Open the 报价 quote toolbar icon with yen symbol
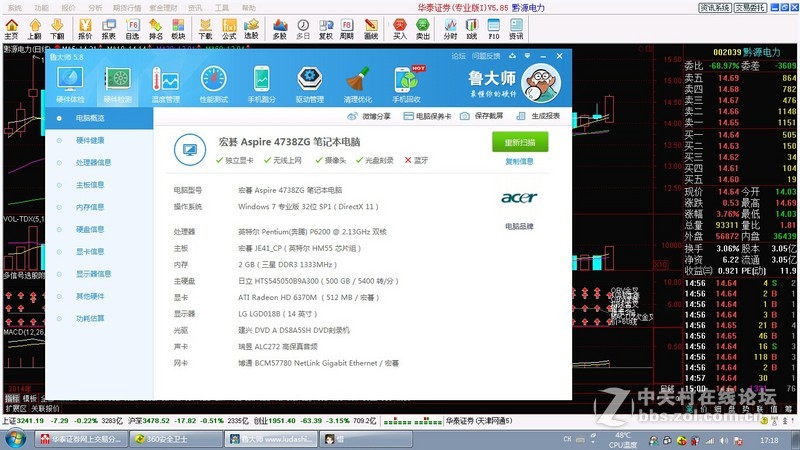The image size is (800, 450). [x=85, y=29]
